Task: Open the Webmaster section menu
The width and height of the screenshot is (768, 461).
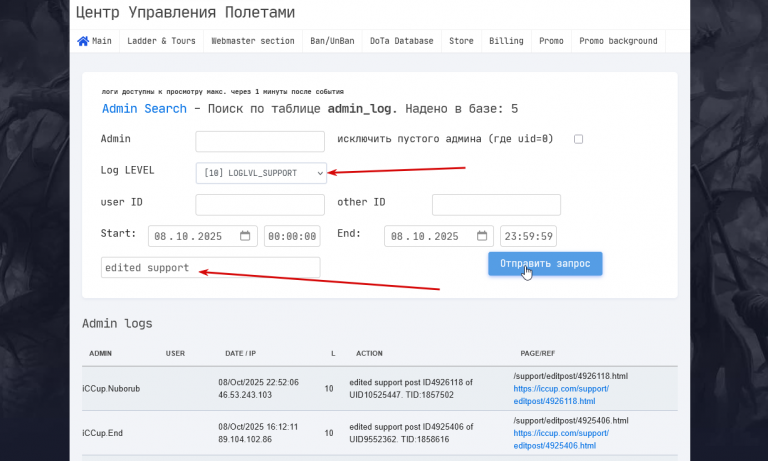Action: (253, 41)
